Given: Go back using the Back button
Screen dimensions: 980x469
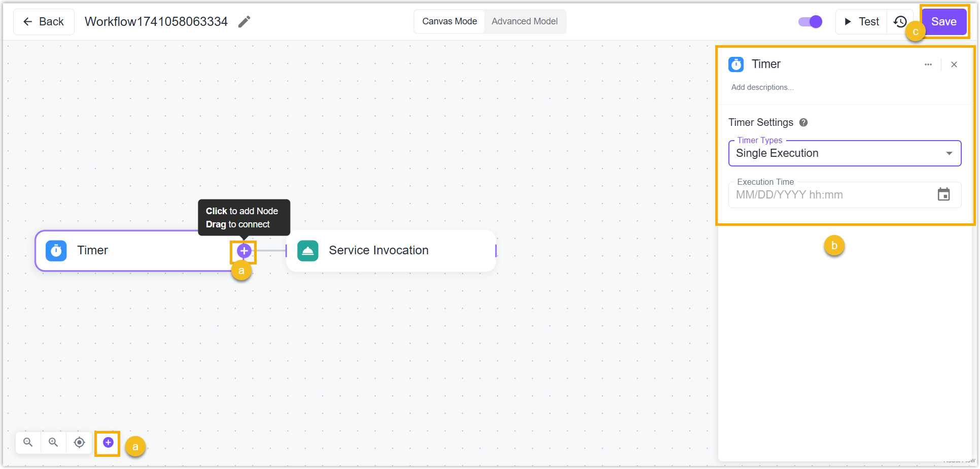Looking at the screenshot, I should [44, 21].
